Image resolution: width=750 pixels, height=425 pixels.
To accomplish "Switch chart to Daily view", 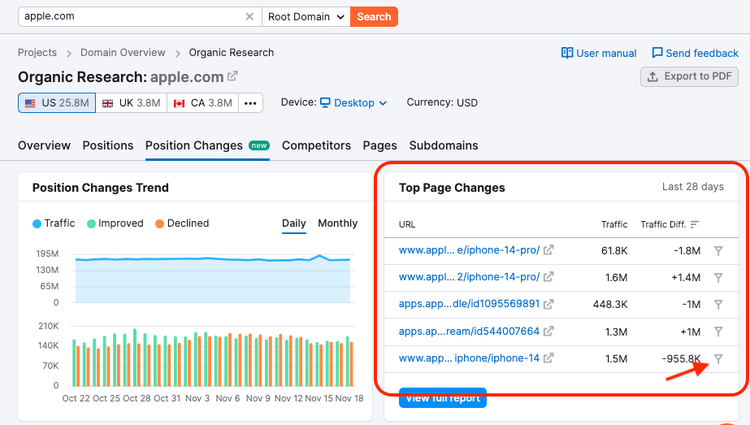I will click(294, 223).
